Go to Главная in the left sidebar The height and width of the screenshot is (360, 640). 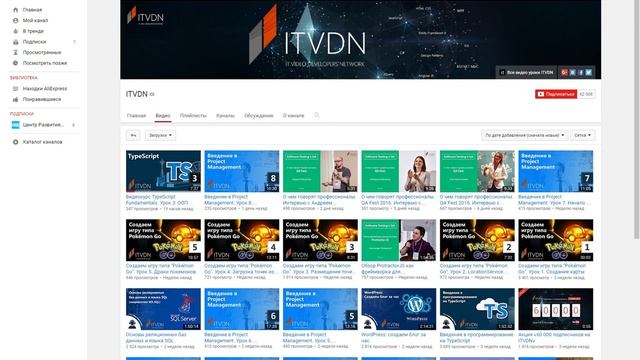tap(32, 10)
